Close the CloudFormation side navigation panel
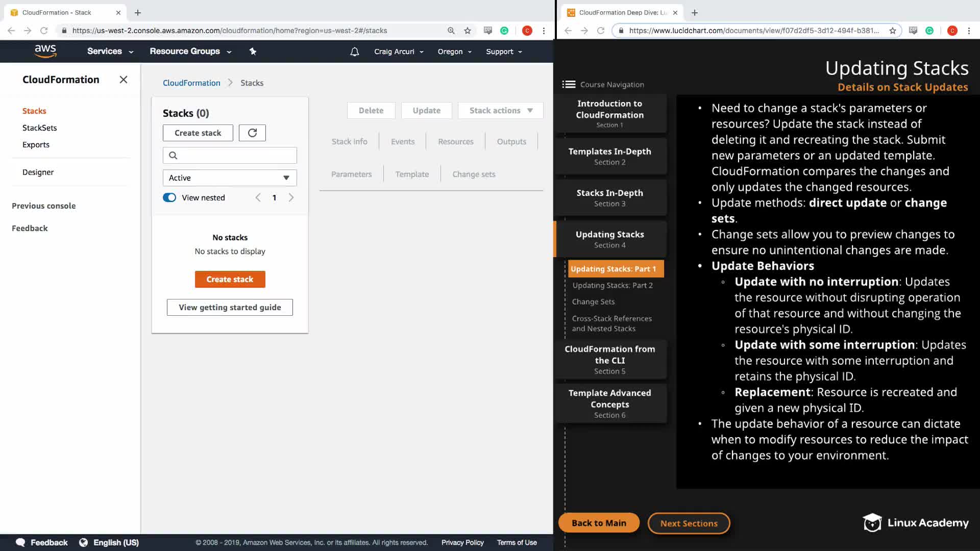The width and height of the screenshot is (980, 551). point(123,80)
